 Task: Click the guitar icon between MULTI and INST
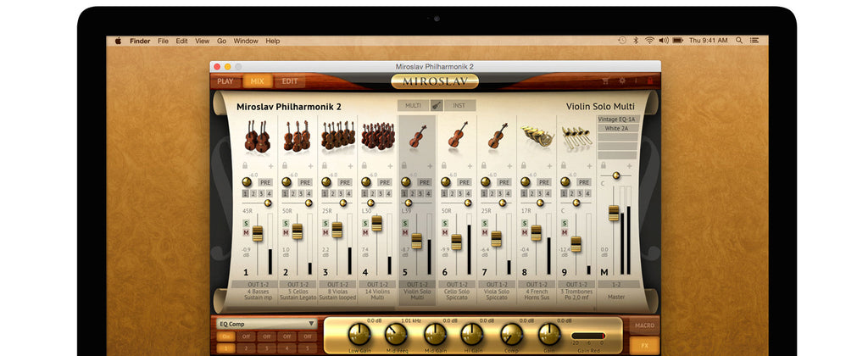(436, 105)
